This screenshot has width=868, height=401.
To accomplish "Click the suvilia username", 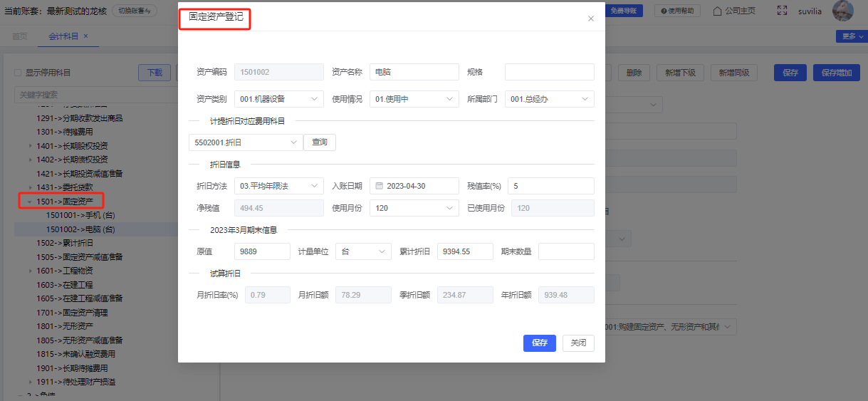I will click(810, 11).
